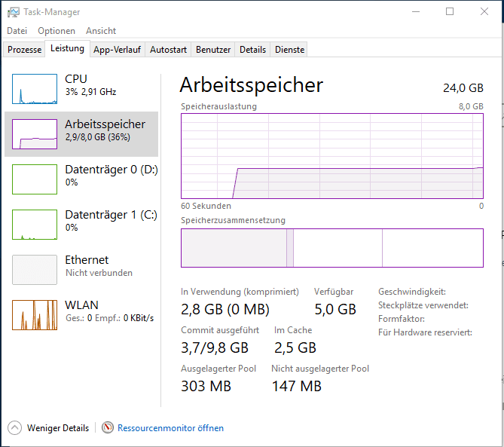Click the Ressourcenmonitor icon
This screenshot has height=447, width=504.
click(108, 428)
